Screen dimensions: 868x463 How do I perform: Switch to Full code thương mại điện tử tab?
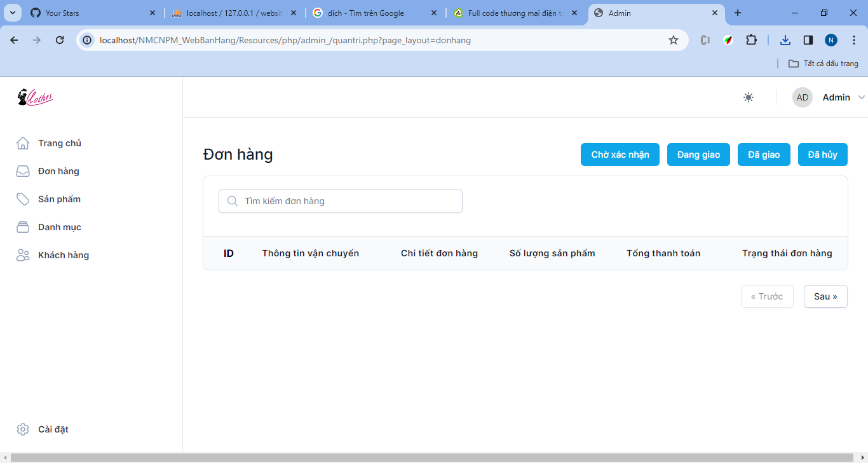click(517, 13)
